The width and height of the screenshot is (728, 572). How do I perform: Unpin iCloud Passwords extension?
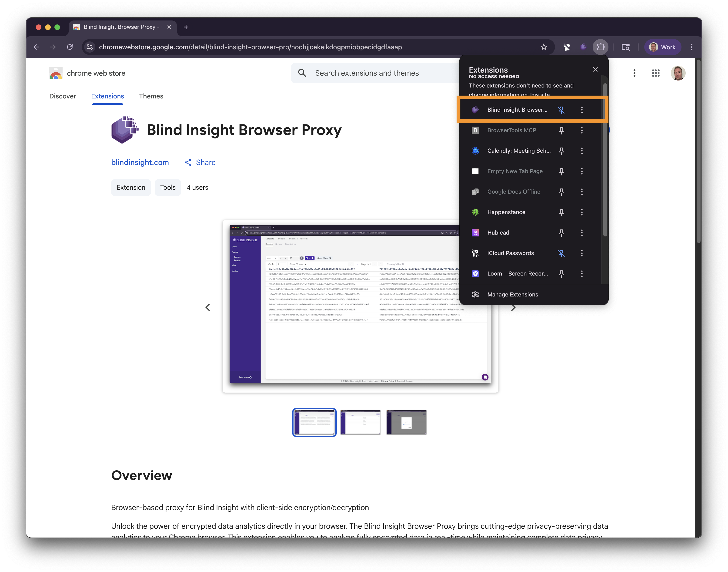coord(561,253)
